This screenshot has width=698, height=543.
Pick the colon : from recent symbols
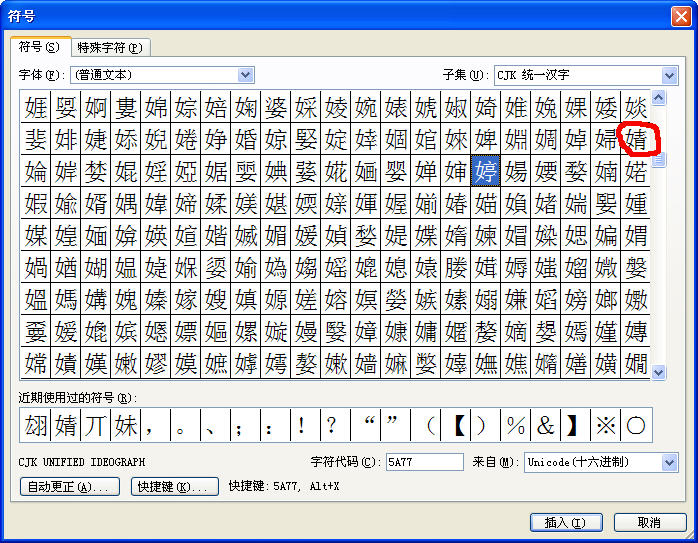point(276,425)
